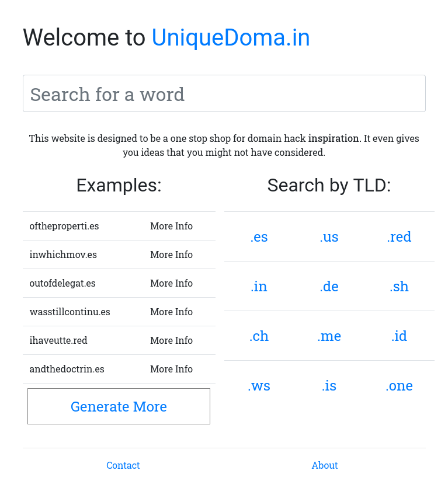Open the .de TLD search page
Image resolution: width=448 pixels, height=481 pixels.
329,287
